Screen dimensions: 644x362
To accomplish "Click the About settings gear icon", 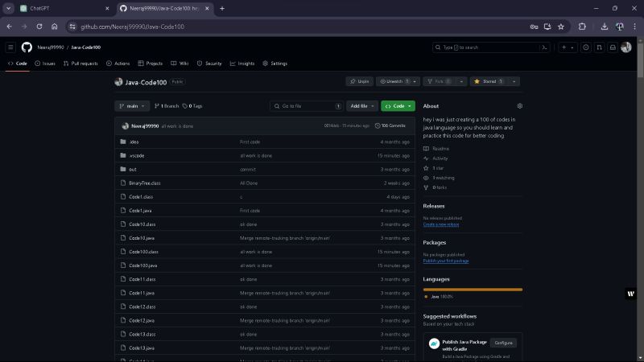I will point(519,106).
